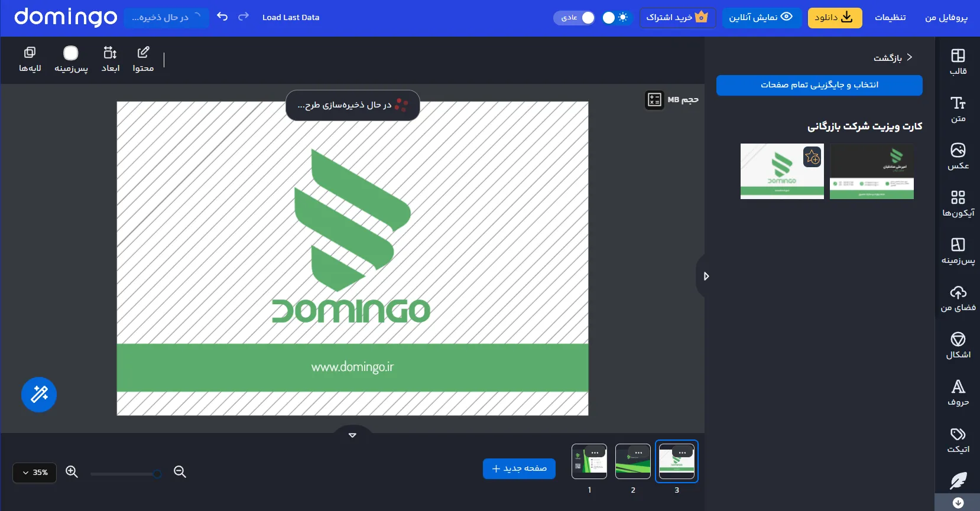
Task: Click the دانلود download button
Action: (835, 18)
